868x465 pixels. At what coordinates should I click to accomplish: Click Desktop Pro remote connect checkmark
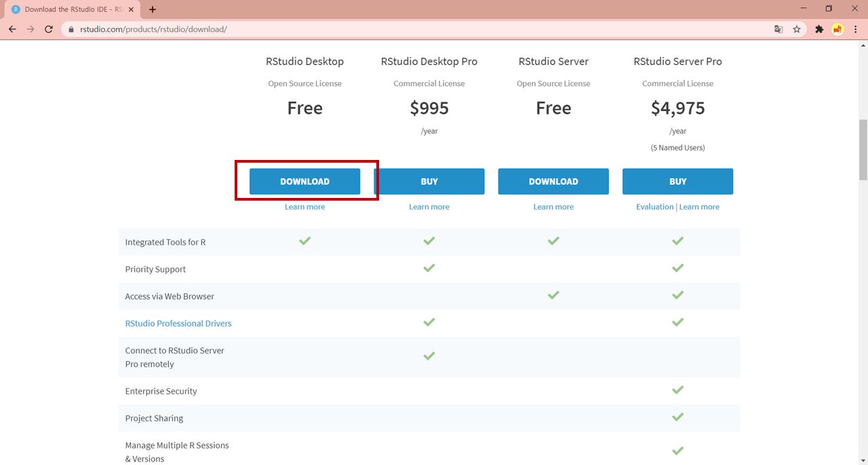pos(429,356)
